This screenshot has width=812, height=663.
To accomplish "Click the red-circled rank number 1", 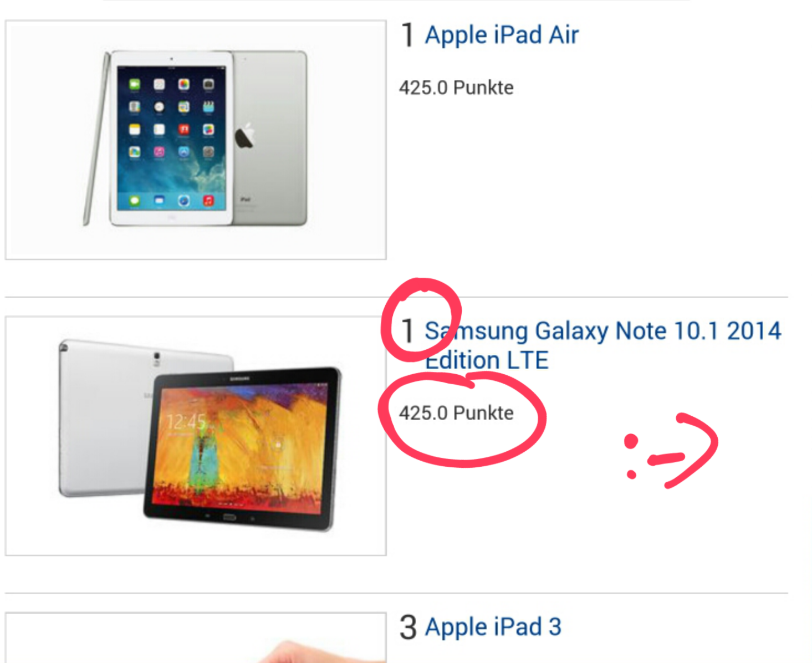I will click(407, 331).
